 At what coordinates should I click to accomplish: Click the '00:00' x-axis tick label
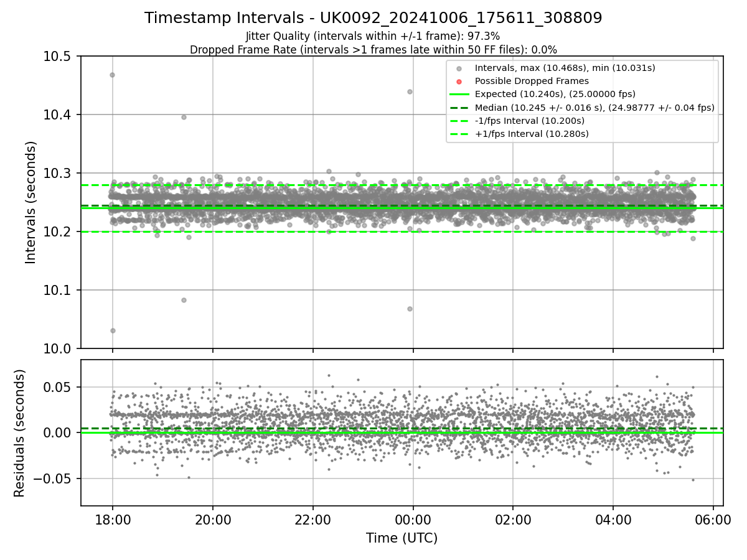[413, 519]
